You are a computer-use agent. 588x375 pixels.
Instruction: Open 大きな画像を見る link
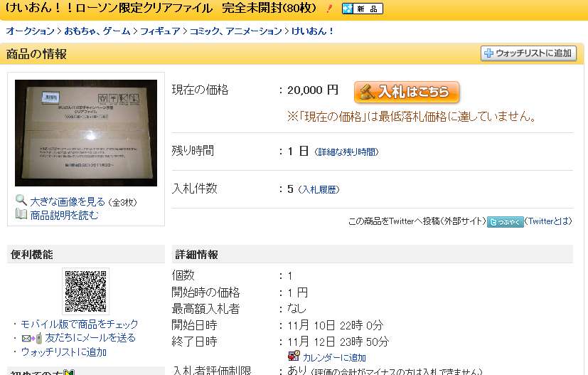(x=68, y=202)
